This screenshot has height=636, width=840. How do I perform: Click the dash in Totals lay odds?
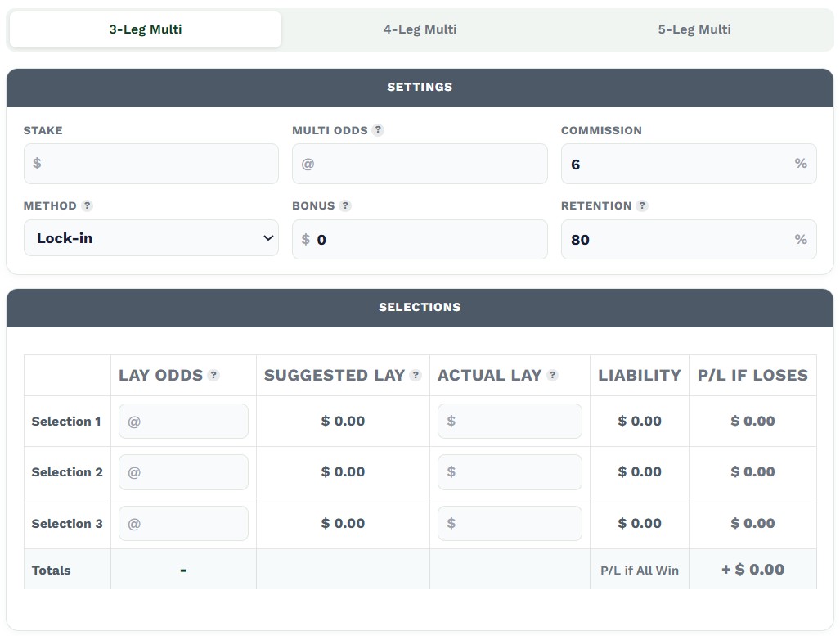point(183,570)
